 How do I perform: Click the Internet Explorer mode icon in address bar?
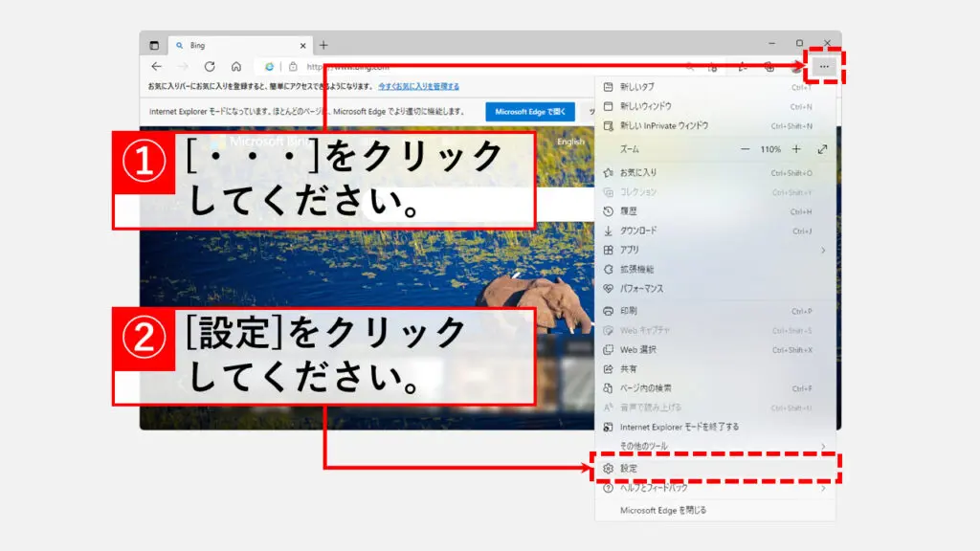[270, 67]
